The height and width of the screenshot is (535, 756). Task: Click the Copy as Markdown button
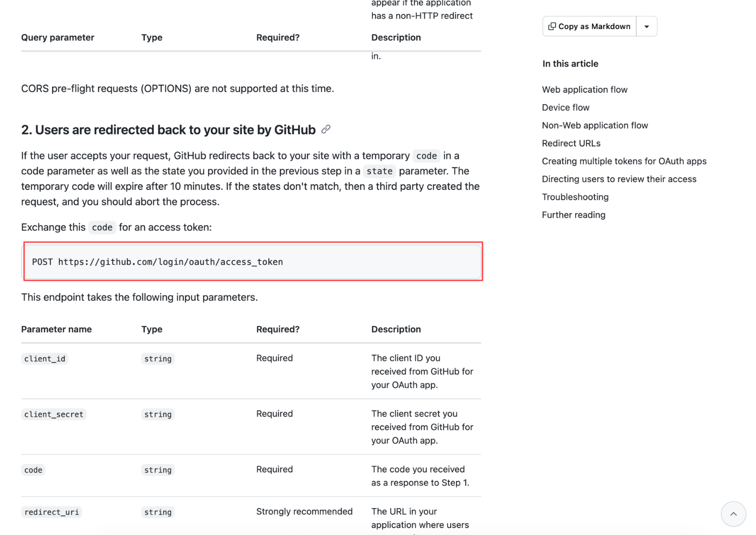(590, 26)
